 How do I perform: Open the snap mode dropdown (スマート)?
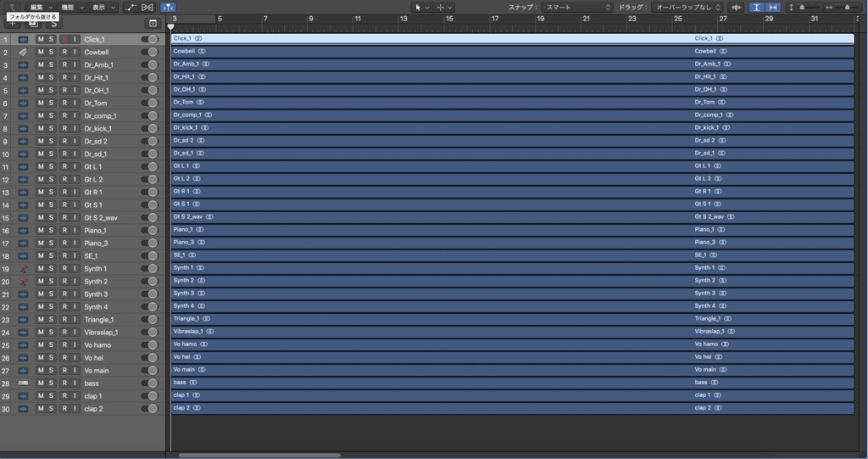click(576, 7)
